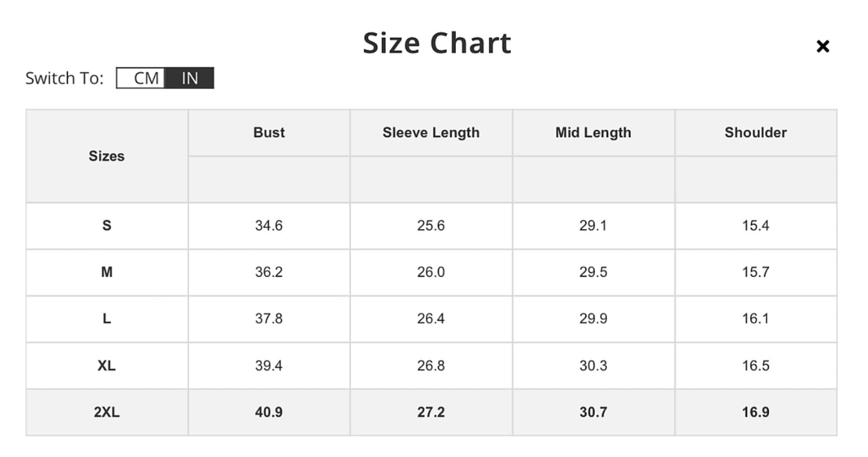
Task: Click the Shoulder column header
Action: tap(756, 132)
